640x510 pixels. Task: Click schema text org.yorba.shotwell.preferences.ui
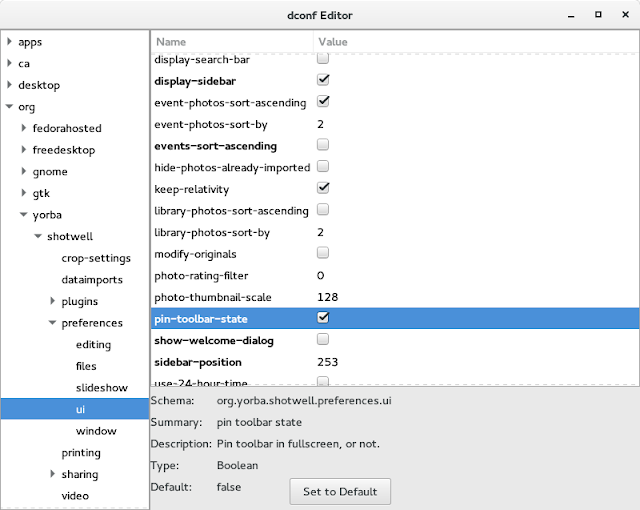pyautogui.click(x=304, y=401)
